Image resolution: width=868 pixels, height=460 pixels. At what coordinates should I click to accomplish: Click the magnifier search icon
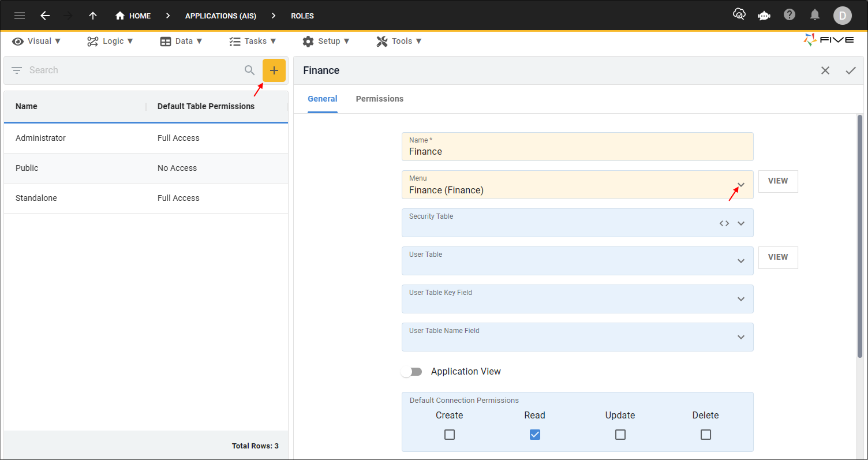pos(249,70)
